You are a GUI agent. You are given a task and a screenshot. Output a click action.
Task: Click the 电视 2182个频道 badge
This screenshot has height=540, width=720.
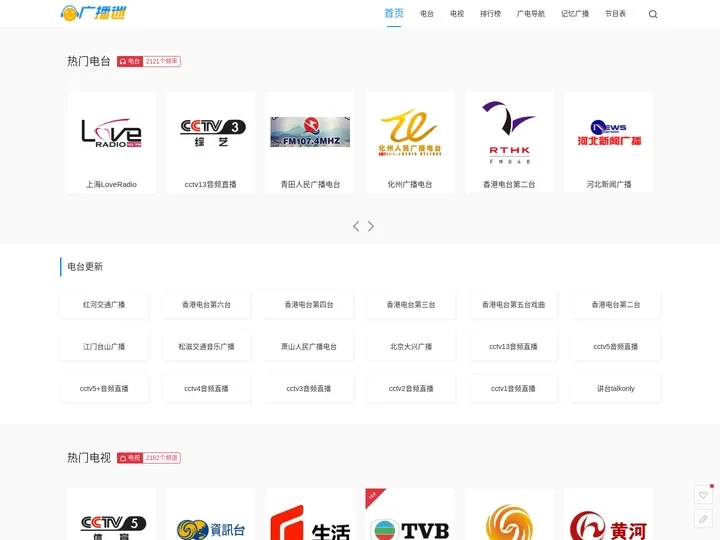click(x=149, y=458)
